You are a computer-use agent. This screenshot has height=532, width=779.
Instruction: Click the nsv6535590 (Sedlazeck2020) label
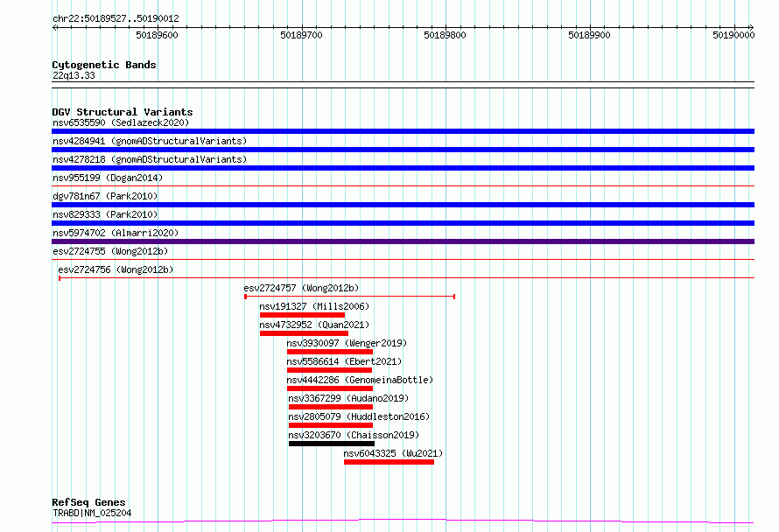point(121,122)
